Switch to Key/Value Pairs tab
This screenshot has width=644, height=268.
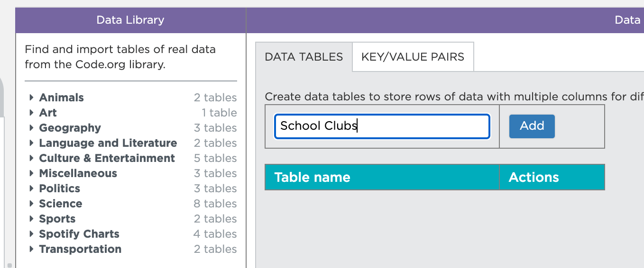coord(413,57)
